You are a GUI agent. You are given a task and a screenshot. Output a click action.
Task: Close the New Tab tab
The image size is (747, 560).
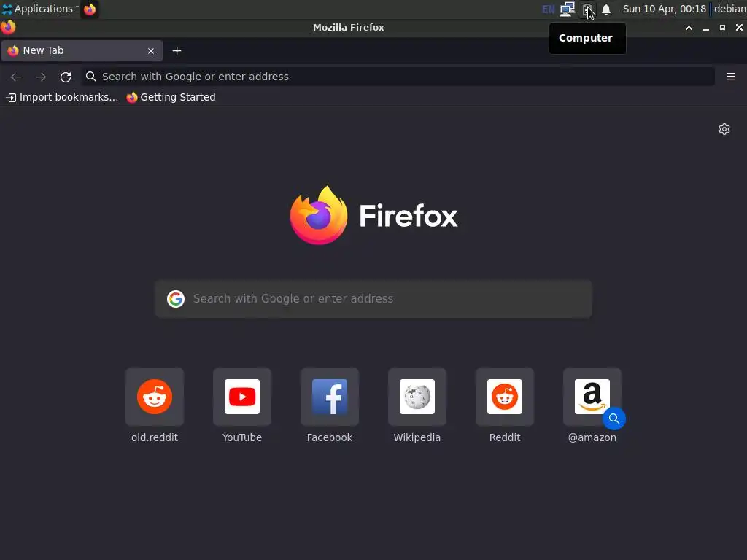coord(151,50)
